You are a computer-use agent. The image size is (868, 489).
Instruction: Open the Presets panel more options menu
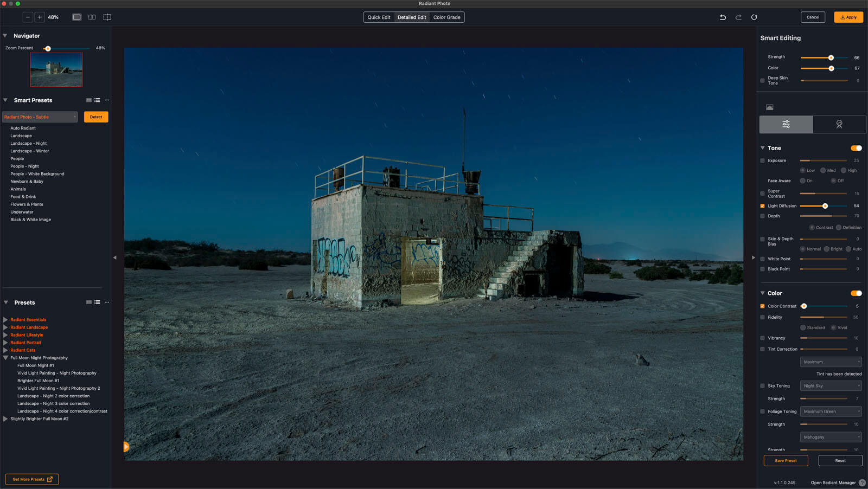tap(107, 303)
